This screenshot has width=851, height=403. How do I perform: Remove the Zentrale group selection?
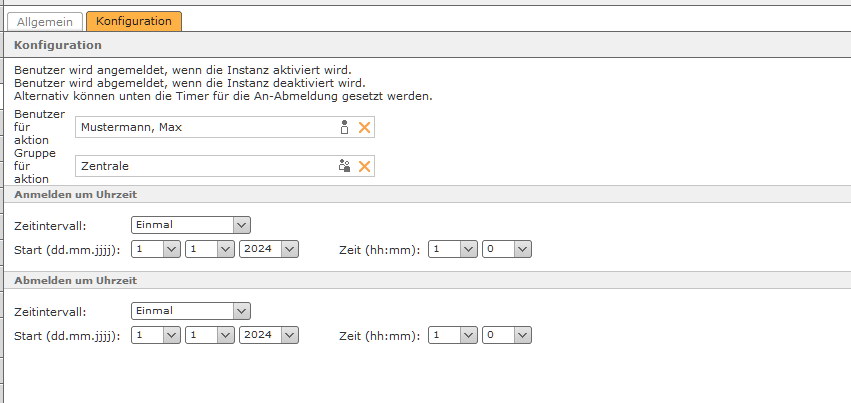pyautogui.click(x=364, y=167)
